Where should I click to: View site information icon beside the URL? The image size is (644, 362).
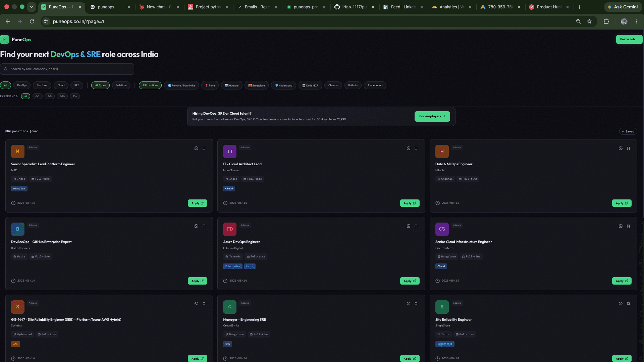[x=46, y=21]
